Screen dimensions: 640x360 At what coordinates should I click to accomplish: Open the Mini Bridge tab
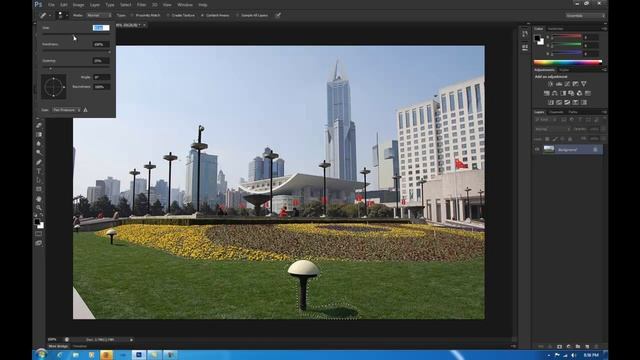pos(58,346)
